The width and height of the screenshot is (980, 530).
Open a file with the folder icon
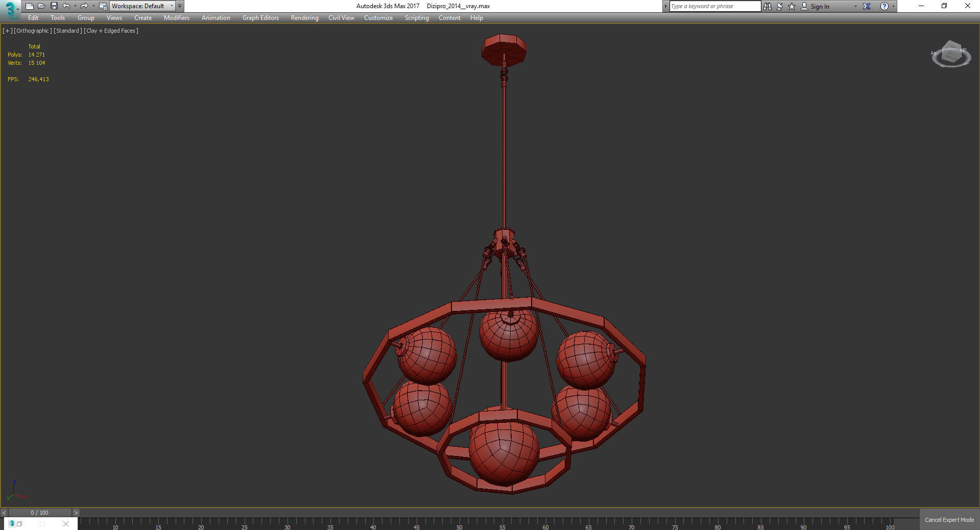tap(41, 6)
